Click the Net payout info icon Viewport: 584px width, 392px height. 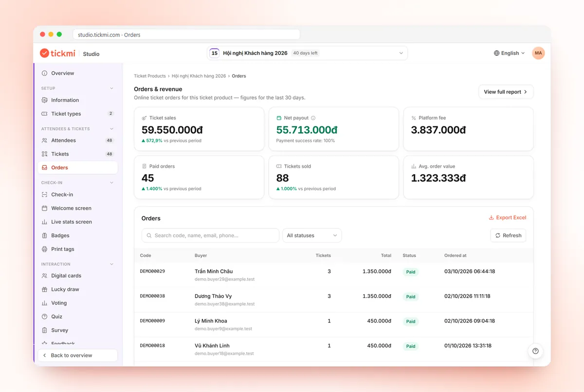pyautogui.click(x=313, y=118)
